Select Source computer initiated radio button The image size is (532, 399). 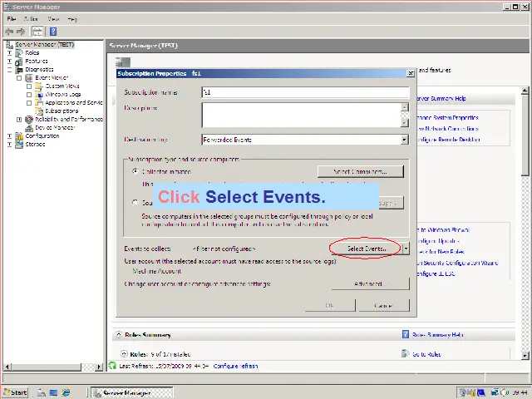tap(135, 203)
